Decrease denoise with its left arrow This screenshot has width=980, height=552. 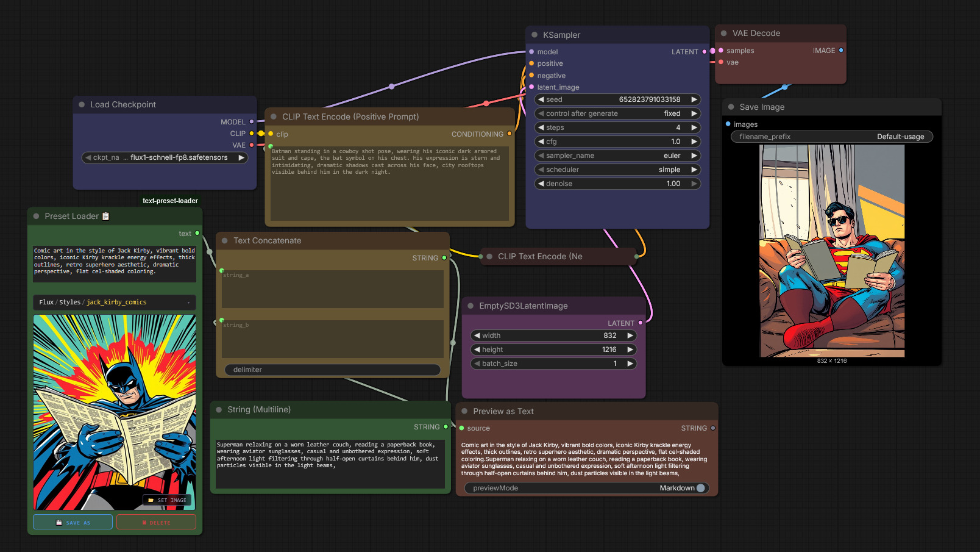click(541, 184)
